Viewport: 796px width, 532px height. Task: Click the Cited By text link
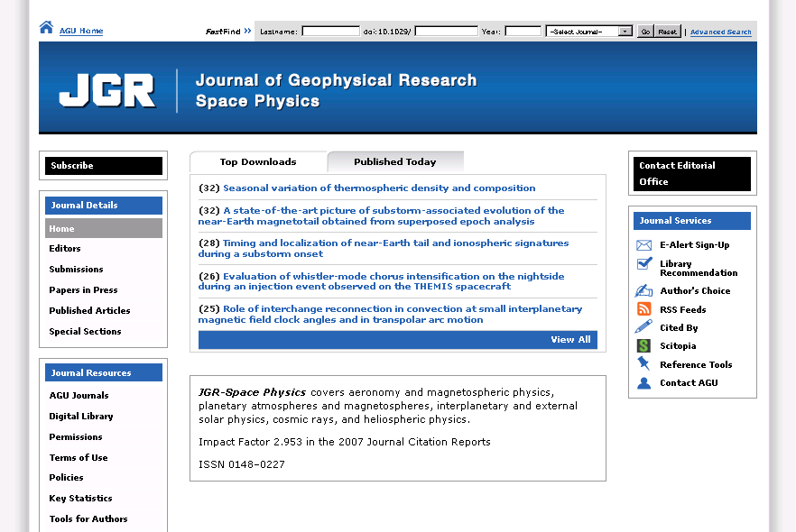pos(679,328)
